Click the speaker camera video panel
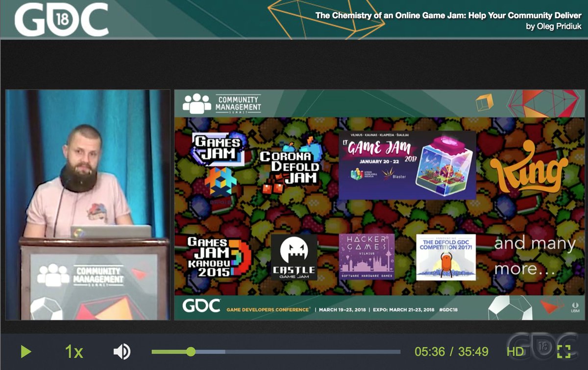 coord(87,205)
